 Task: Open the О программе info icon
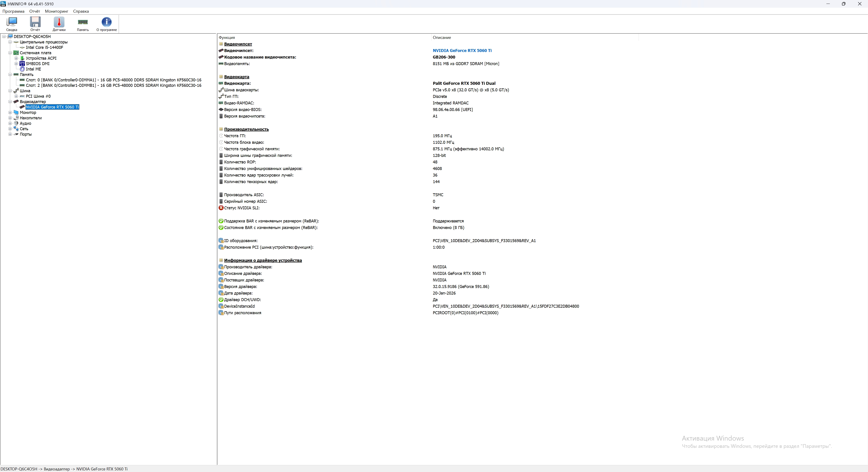(x=106, y=24)
